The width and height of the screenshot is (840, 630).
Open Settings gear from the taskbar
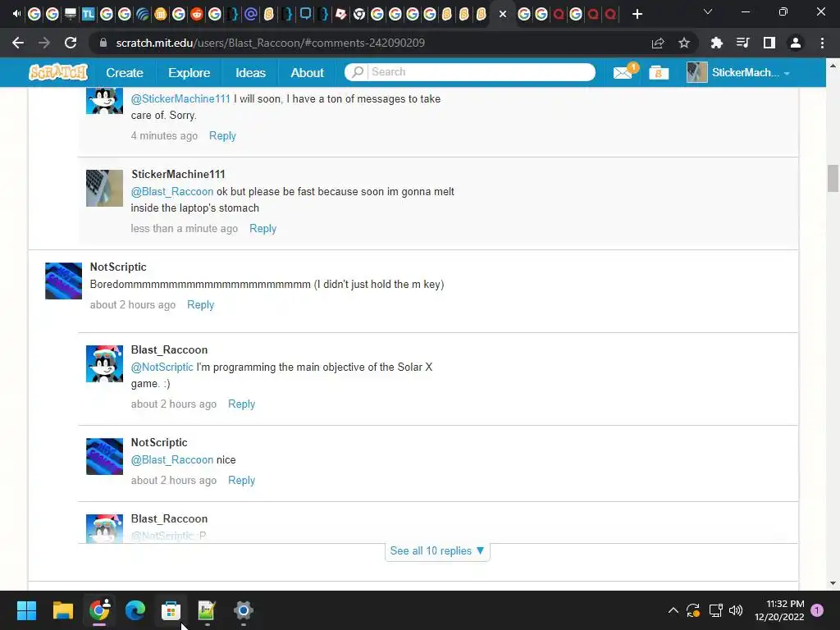243,610
